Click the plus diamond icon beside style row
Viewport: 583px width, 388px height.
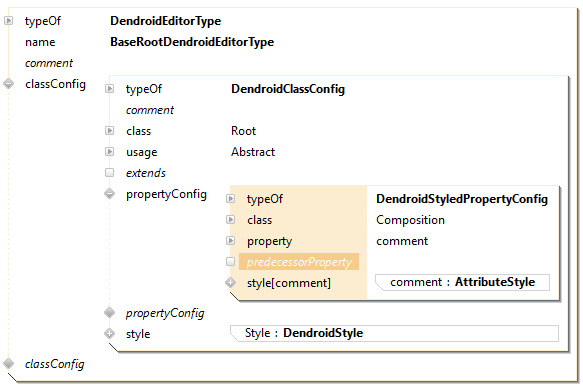[109, 333]
